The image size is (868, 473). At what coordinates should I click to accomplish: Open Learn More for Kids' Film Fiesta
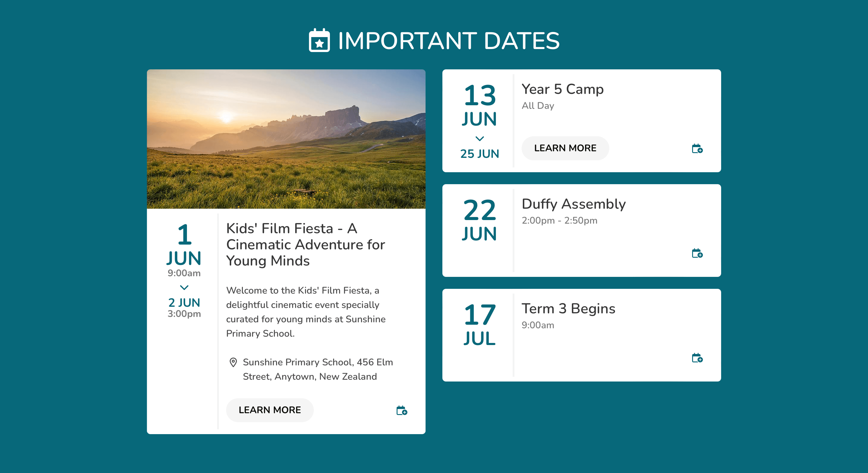tap(269, 410)
